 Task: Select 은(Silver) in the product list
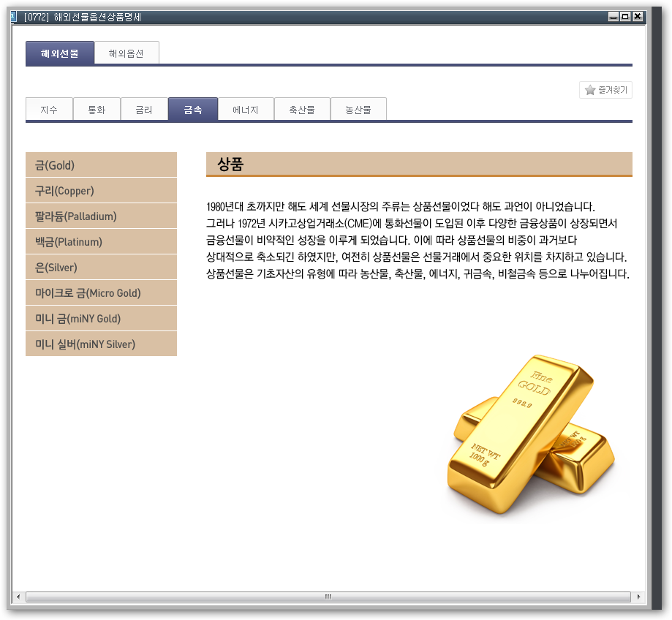coord(101,267)
